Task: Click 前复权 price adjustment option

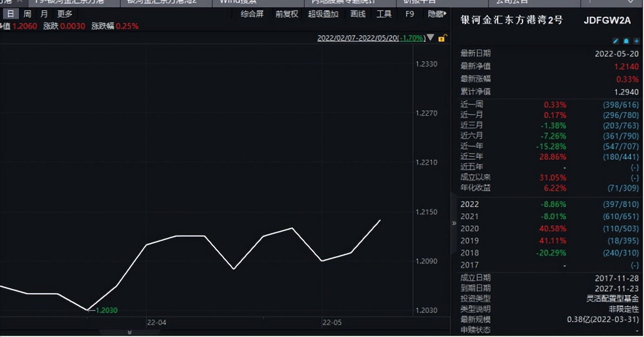Action: coord(287,14)
